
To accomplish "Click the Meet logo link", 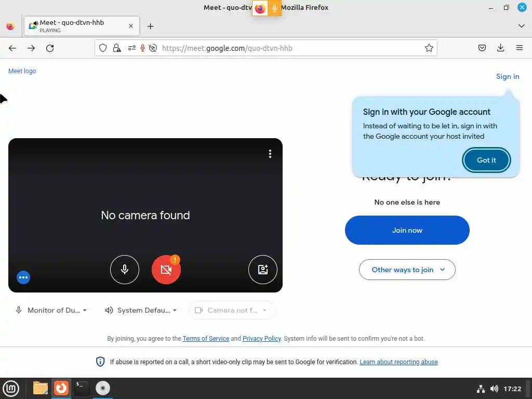I will pos(22,71).
